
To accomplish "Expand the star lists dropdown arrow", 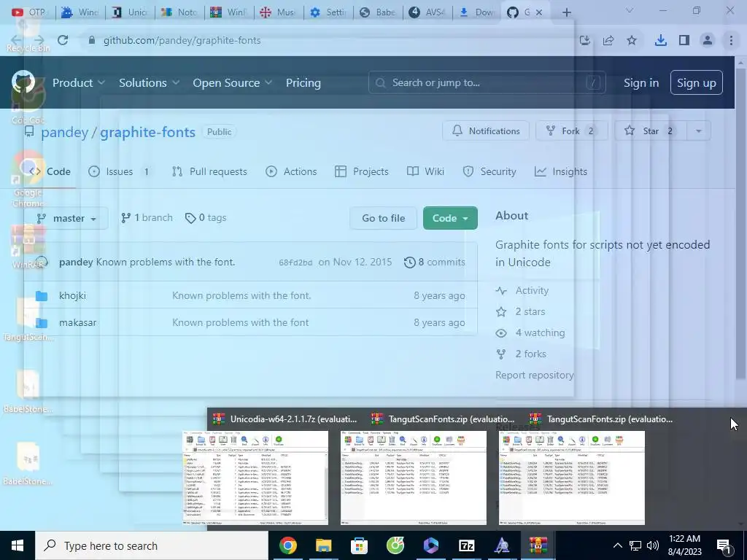I will point(698,131).
